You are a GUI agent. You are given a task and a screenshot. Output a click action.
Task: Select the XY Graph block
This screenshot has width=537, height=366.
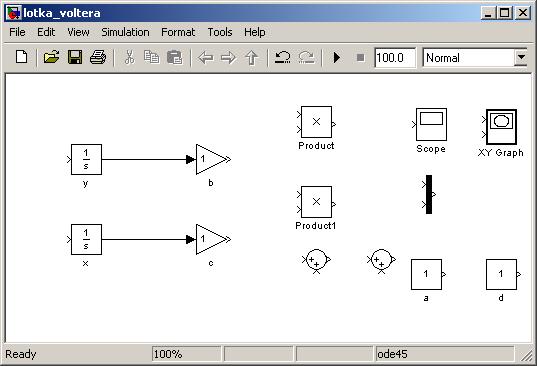click(x=501, y=127)
